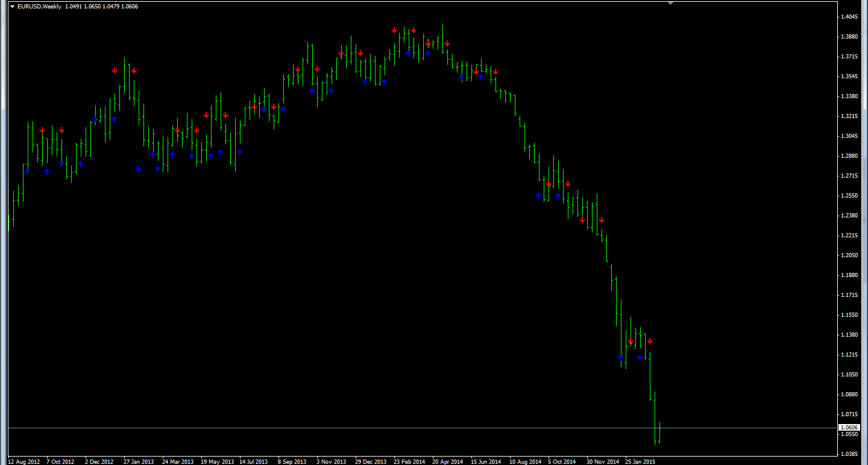868x465 pixels.
Task: Open the dropdown triangle beside EURUSD,Weekly
Action: click(x=12, y=7)
